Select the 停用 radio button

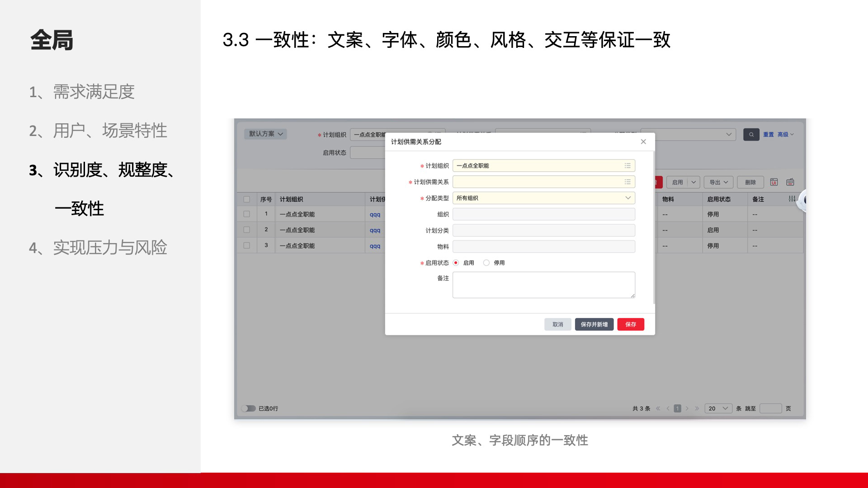click(x=486, y=263)
